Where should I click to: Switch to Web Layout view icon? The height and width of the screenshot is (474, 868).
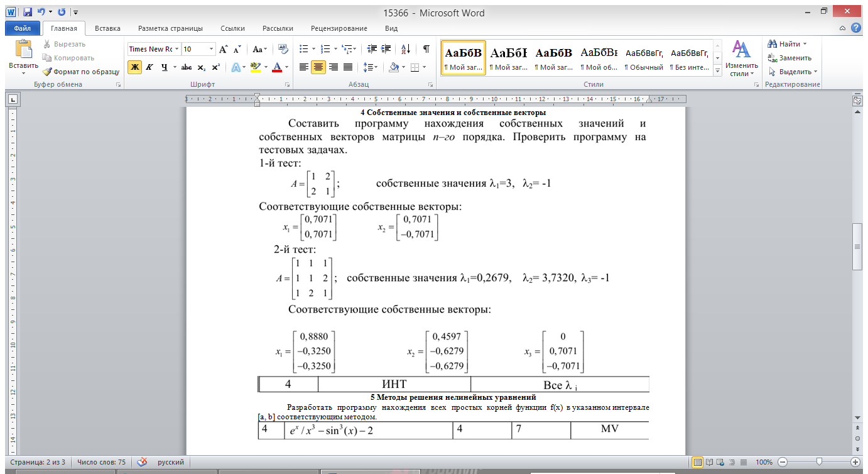[x=721, y=462]
